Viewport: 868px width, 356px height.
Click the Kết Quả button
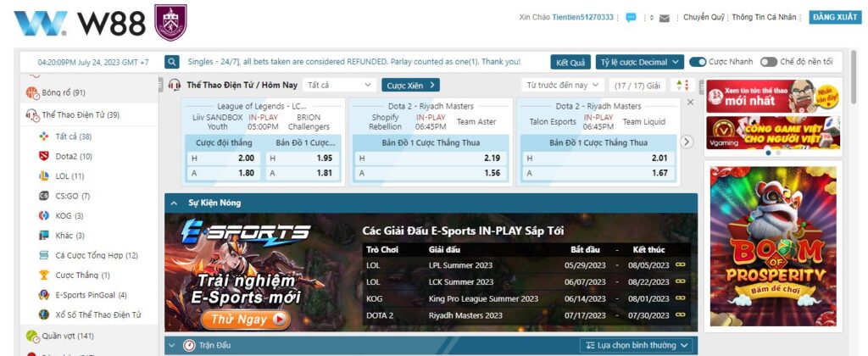tap(570, 62)
